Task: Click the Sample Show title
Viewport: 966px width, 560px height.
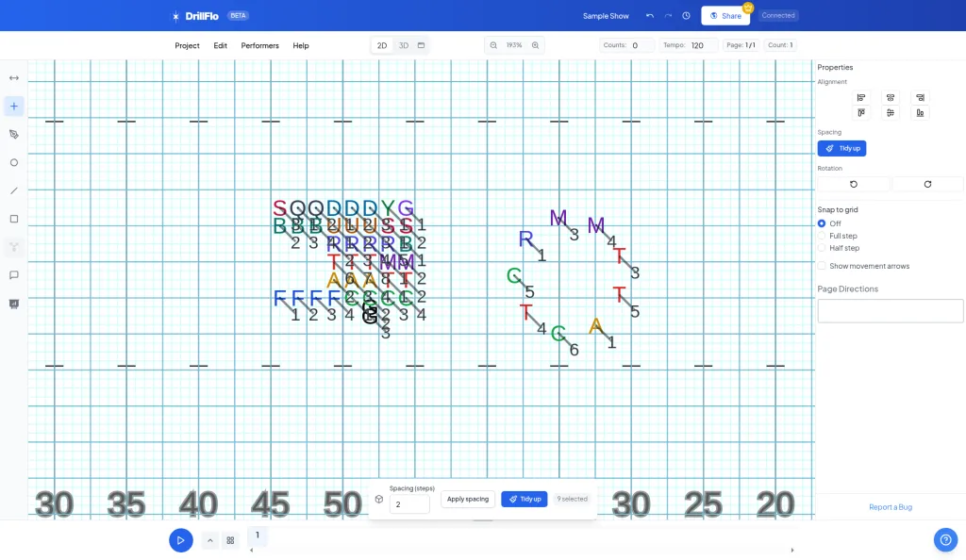Action: pyautogui.click(x=606, y=16)
